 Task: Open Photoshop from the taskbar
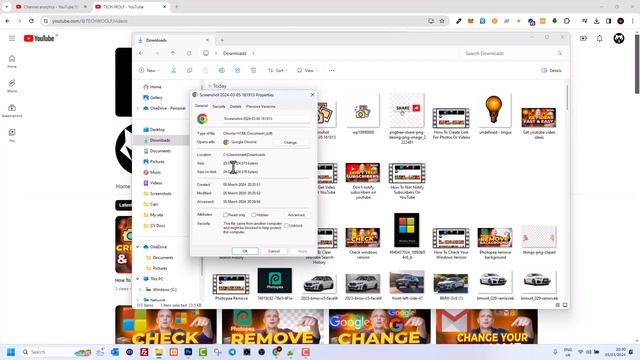click(x=188, y=352)
